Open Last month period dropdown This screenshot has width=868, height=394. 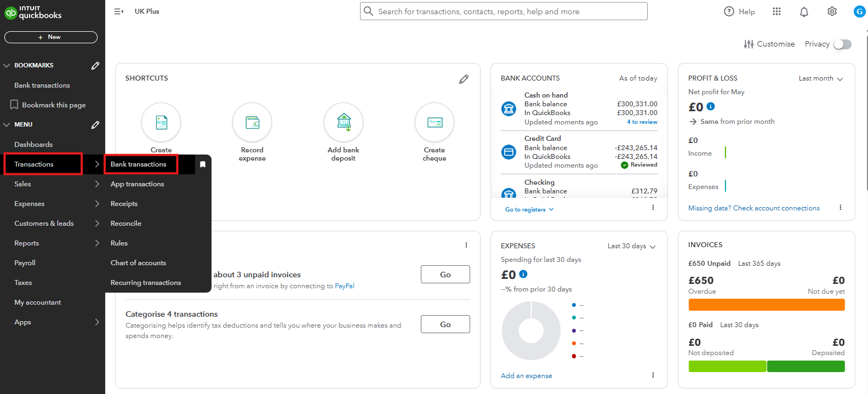(x=821, y=78)
